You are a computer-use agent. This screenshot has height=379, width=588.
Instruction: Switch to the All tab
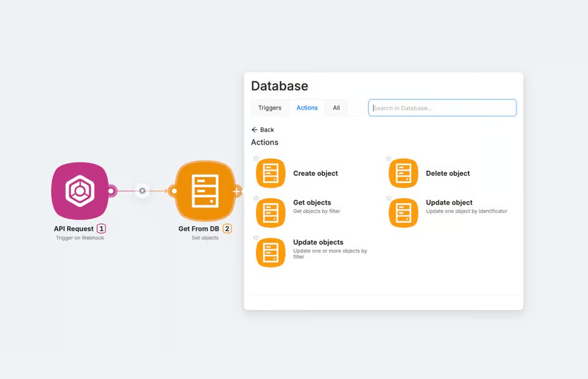[x=336, y=108]
